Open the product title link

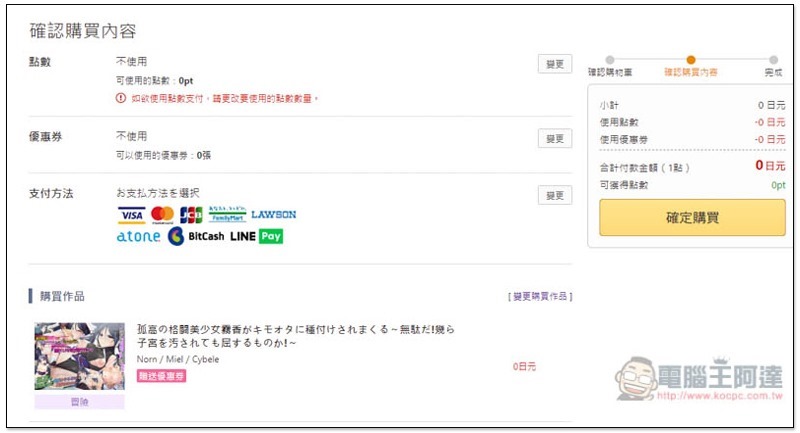(x=295, y=336)
